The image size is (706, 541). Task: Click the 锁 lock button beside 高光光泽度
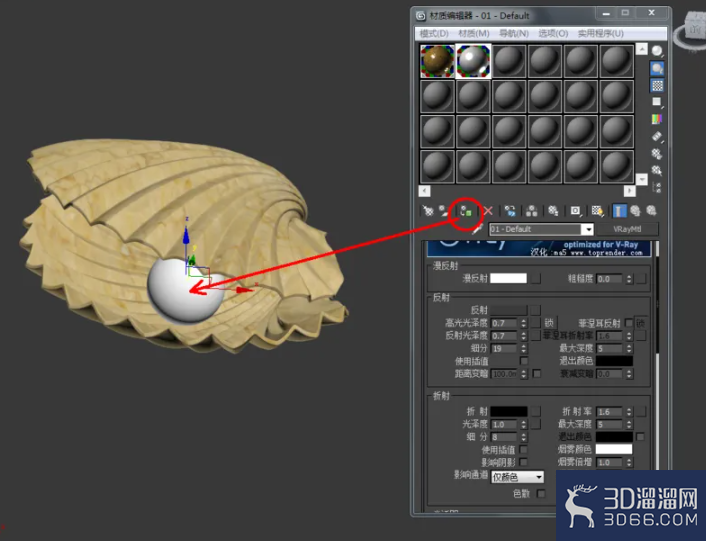point(549,323)
